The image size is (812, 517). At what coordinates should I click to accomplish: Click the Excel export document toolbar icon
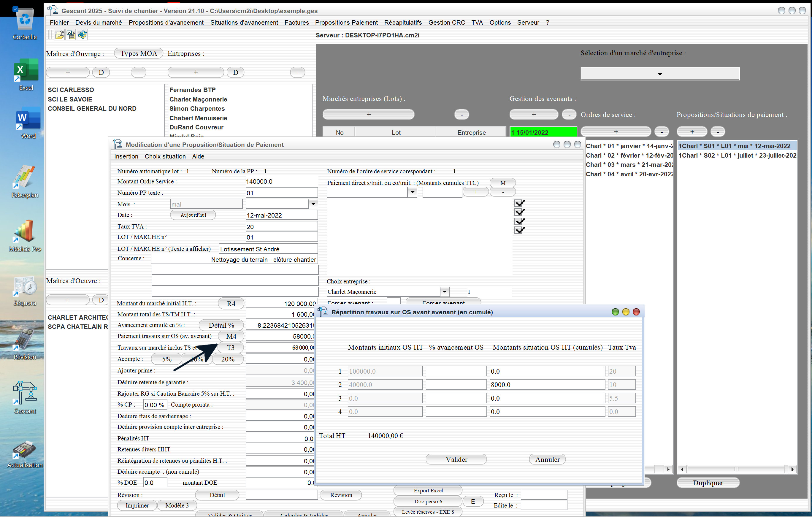[71, 35]
